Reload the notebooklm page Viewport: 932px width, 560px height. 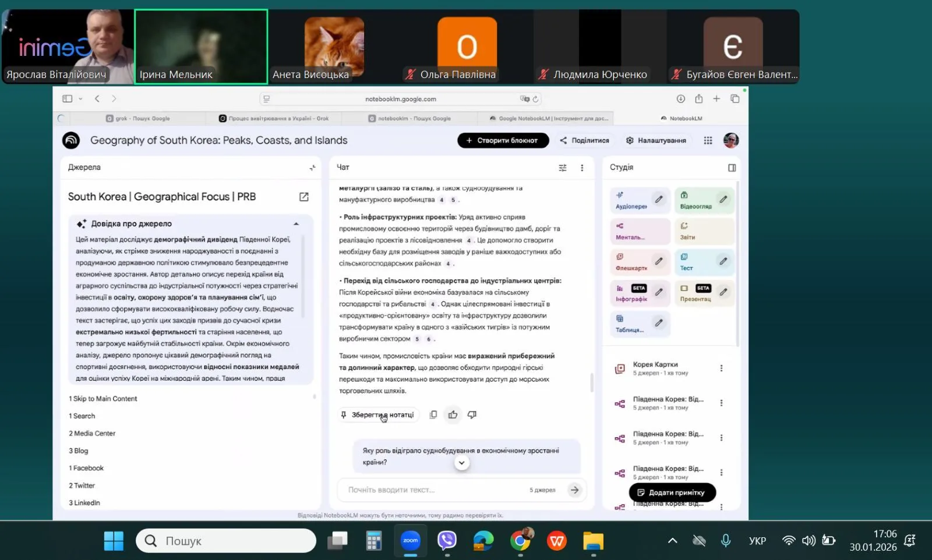535,99
